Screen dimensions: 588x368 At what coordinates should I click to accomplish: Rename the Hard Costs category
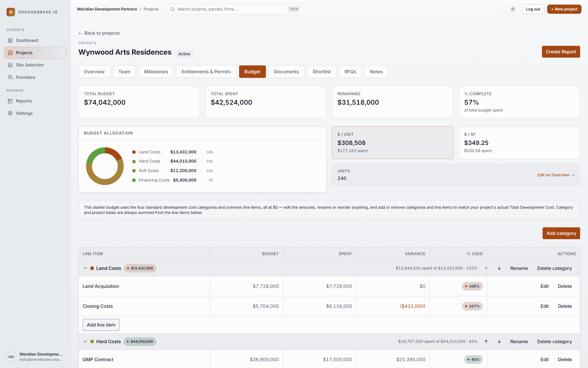point(519,342)
